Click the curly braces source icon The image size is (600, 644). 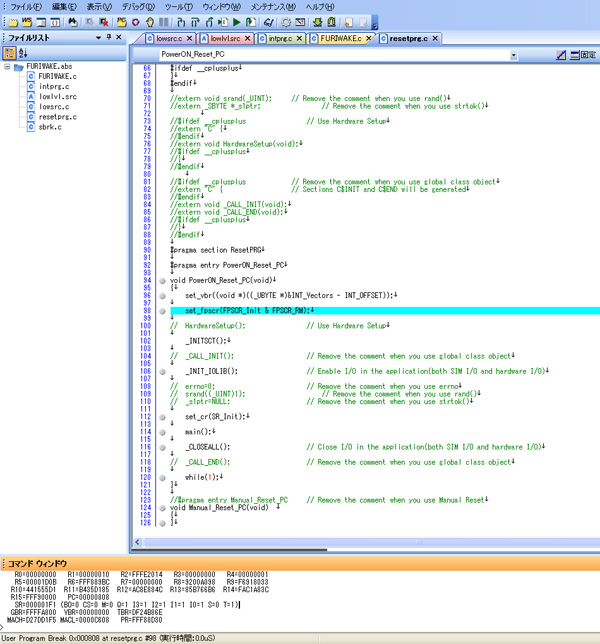click(x=55, y=22)
